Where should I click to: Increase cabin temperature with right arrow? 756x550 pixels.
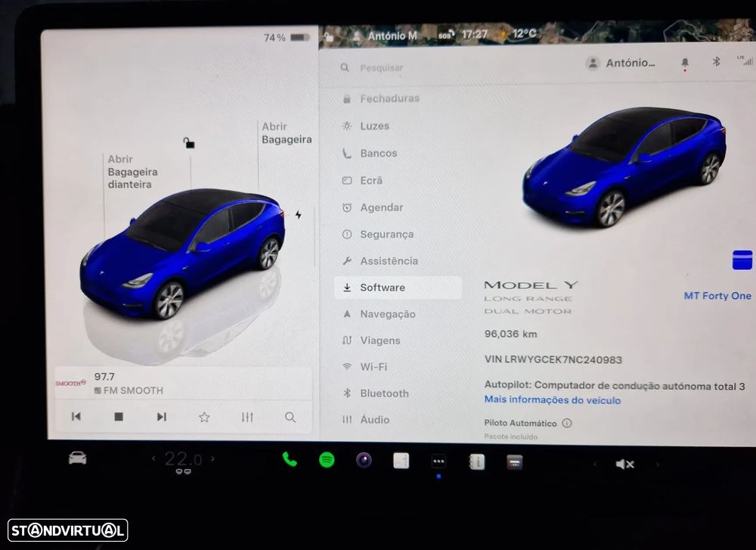point(212,458)
